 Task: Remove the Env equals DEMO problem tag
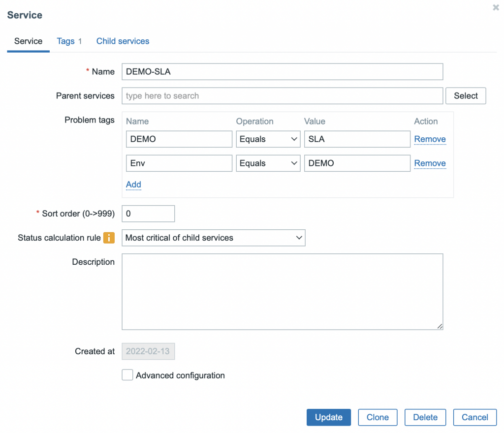pos(430,163)
